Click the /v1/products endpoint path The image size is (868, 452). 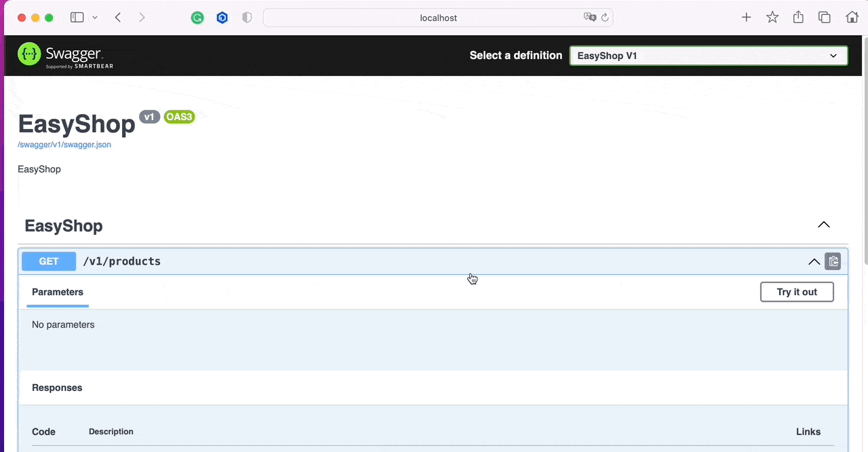pos(122,261)
